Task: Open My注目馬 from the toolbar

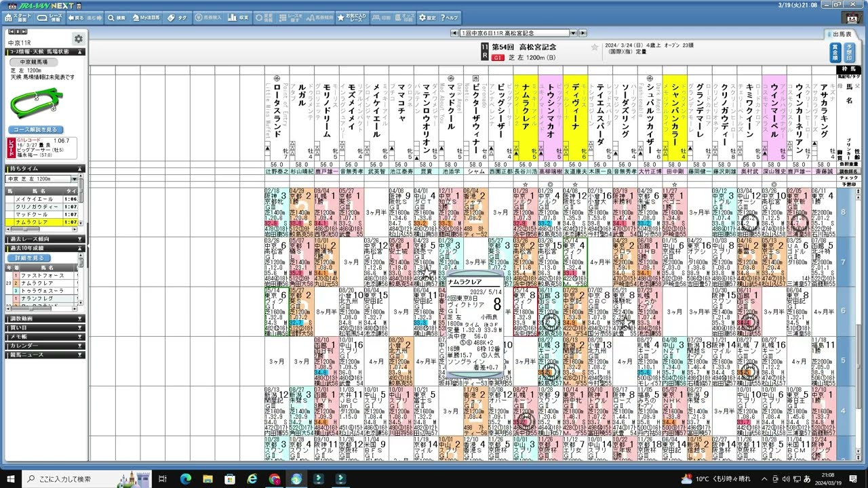Action: [146, 17]
